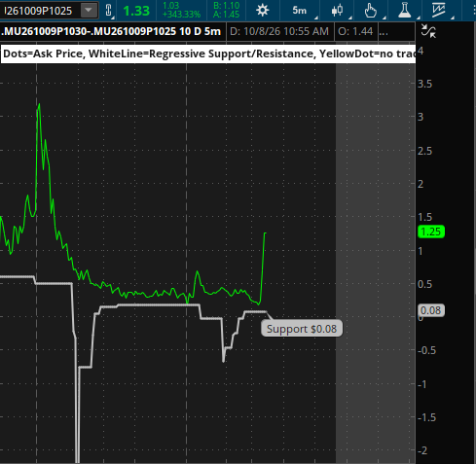The image size is (476, 464).
Task: Open the symbol selector dropdown arrow
Action: (x=89, y=11)
